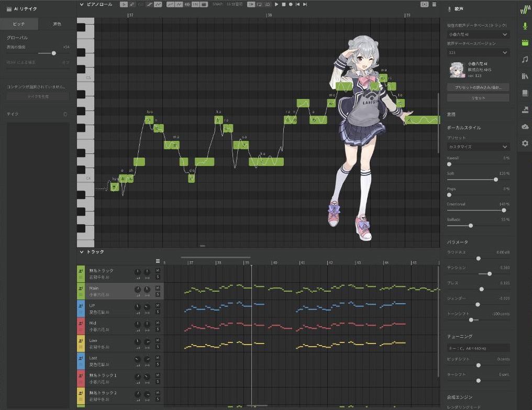Mute the Low track
Image resolution: width=532 pixels, height=410 pixels.
(158, 340)
